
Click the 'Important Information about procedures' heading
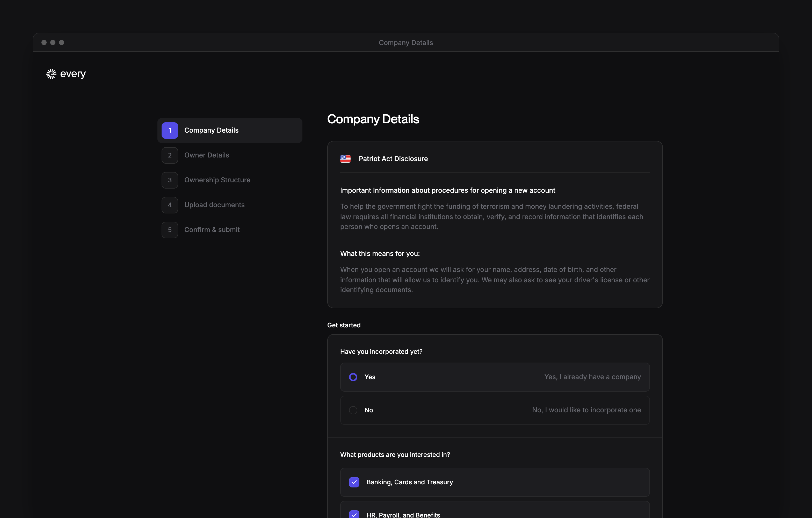(447, 191)
